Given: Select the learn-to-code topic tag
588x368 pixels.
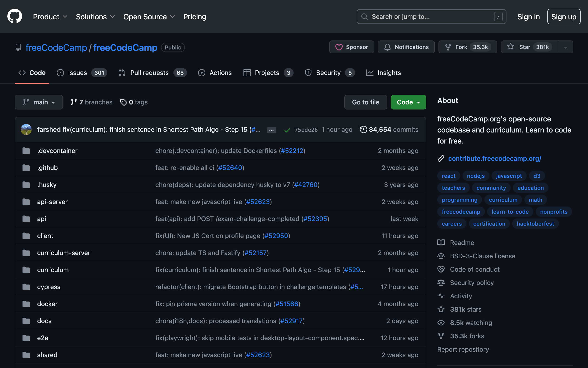Looking at the screenshot, I should [510, 212].
